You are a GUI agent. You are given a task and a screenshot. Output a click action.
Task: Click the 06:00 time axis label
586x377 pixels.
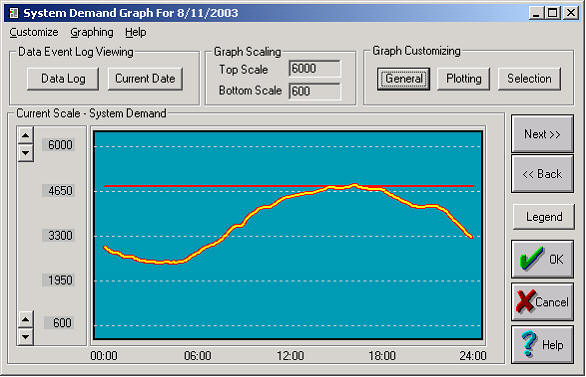tap(197, 355)
